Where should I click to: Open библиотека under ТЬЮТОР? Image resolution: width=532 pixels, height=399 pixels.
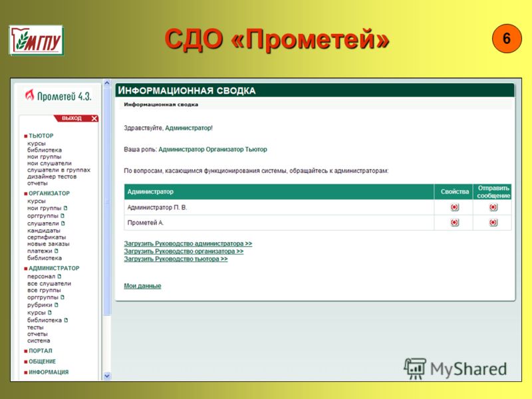coord(45,150)
